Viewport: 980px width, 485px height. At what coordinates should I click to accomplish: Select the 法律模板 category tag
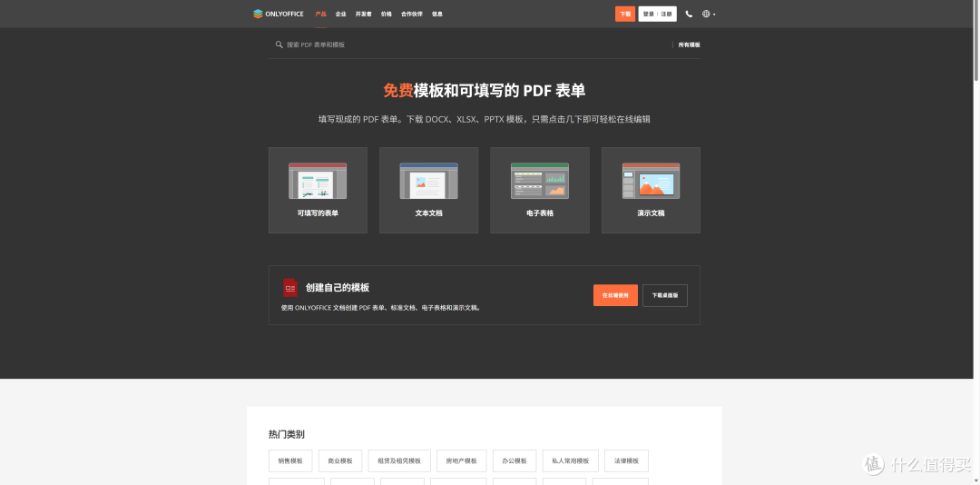click(626, 460)
